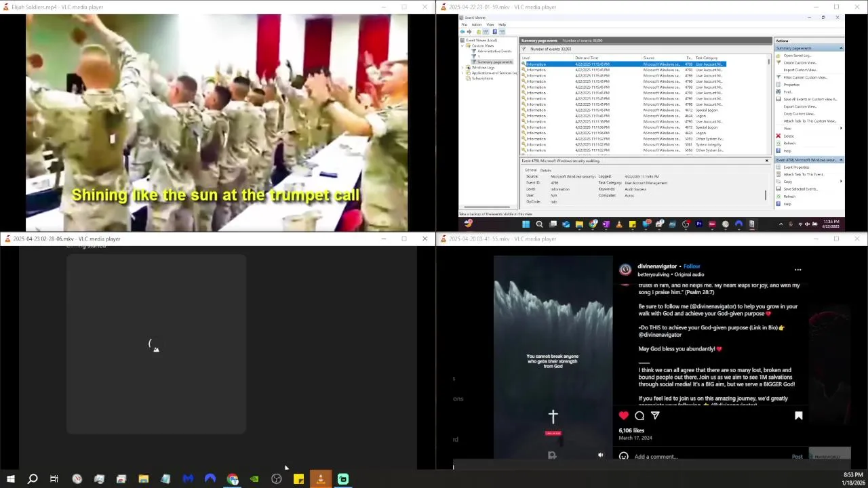
Task: Collapse Summary page events actions section
Action: click(x=841, y=48)
